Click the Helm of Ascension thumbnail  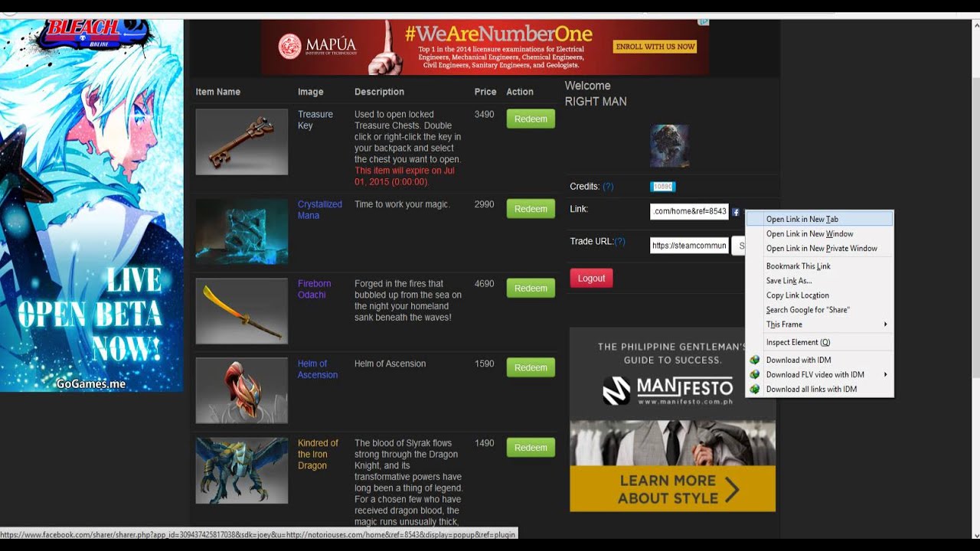tap(242, 390)
